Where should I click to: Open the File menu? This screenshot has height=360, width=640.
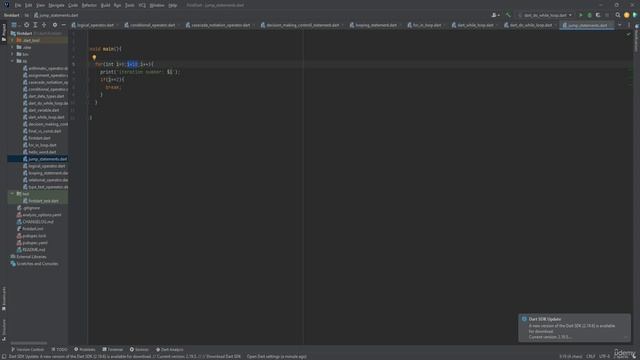click(18, 5)
